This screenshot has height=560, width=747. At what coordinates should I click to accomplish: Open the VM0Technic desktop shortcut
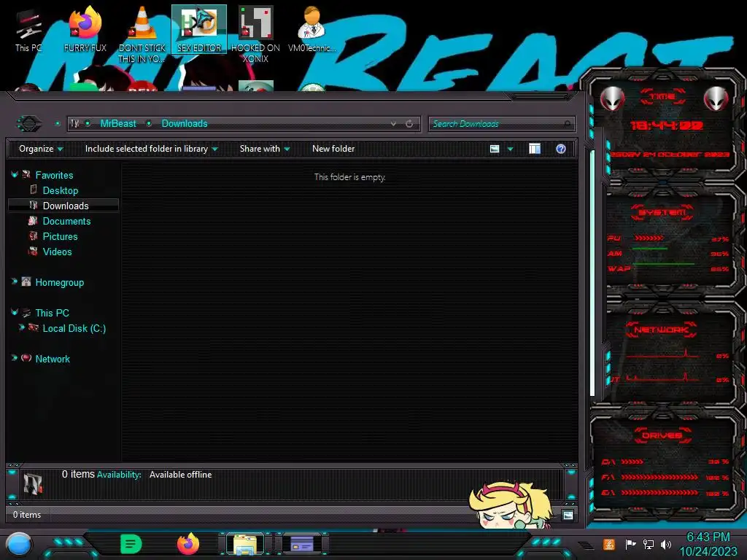(311, 29)
